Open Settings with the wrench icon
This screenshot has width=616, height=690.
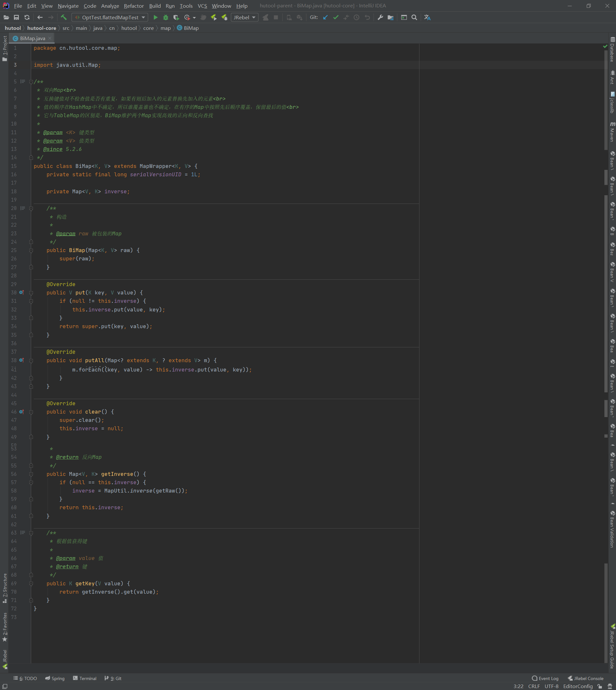coord(380,17)
